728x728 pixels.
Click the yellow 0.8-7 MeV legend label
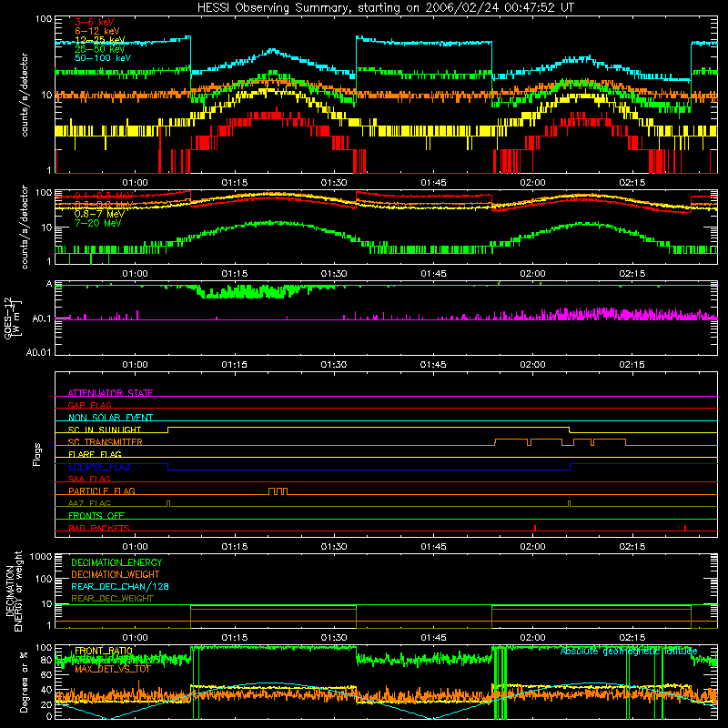tap(99, 214)
